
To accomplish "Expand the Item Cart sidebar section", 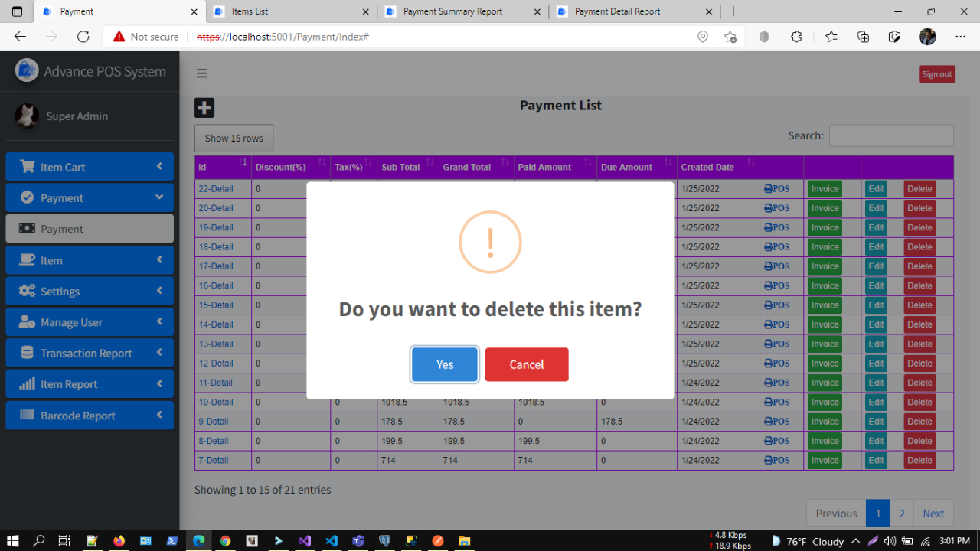I will point(160,167).
